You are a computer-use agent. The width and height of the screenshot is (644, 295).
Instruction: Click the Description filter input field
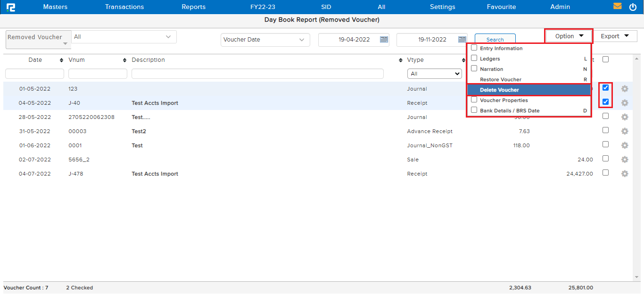[257, 74]
